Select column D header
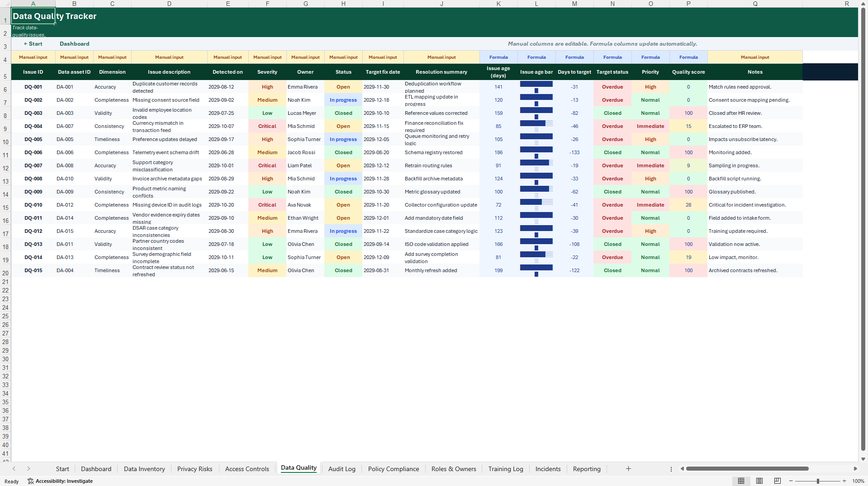 pos(169,4)
